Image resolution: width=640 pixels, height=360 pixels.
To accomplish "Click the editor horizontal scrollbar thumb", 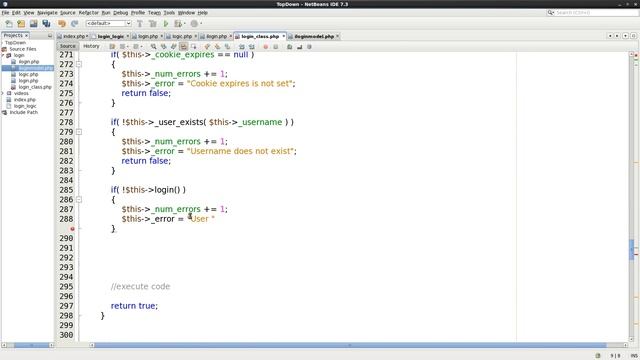I will pyautogui.click(x=350, y=345).
